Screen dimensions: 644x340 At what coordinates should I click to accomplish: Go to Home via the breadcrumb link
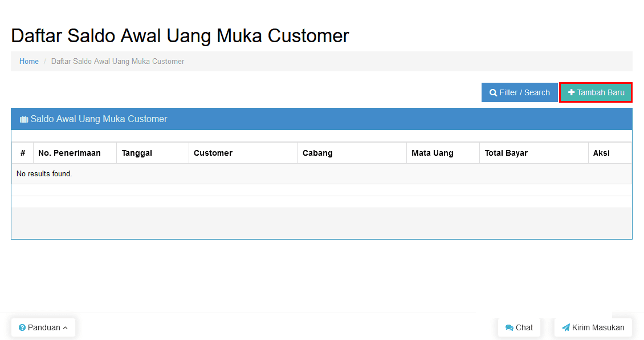[29, 62]
